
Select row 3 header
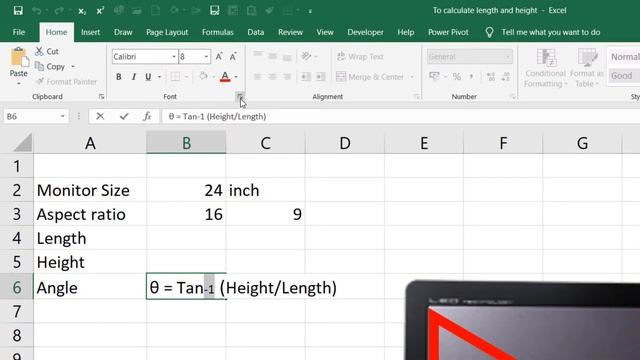point(16,214)
